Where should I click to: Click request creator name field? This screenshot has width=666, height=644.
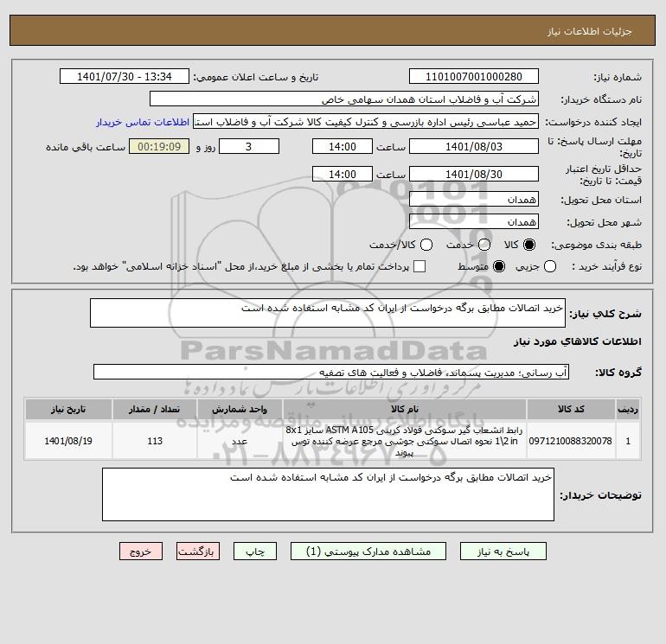click(x=366, y=122)
